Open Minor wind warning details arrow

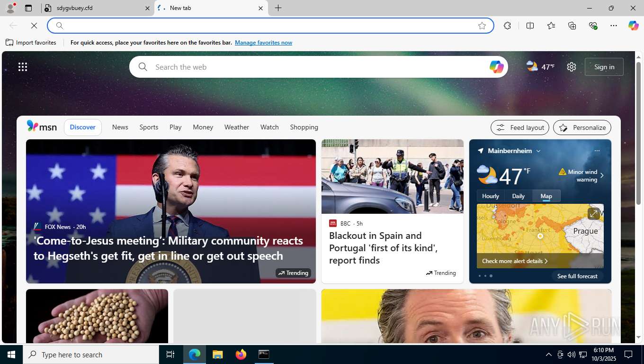click(602, 175)
